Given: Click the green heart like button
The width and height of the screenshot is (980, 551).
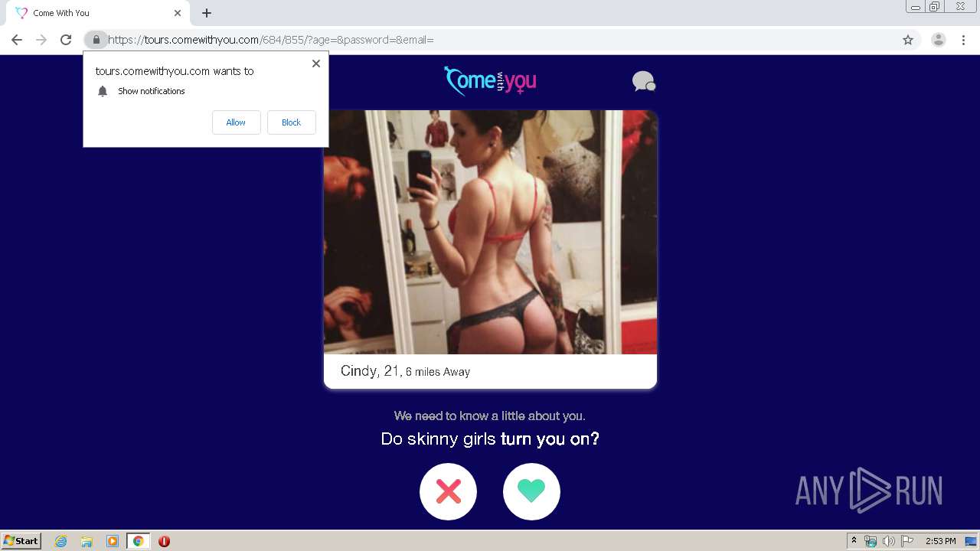Looking at the screenshot, I should [531, 491].
